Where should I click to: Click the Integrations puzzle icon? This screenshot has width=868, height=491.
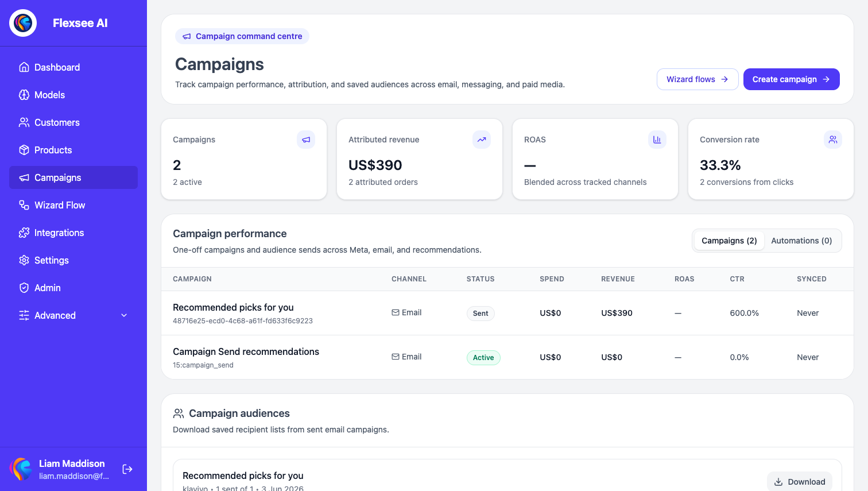coord(24,233)
